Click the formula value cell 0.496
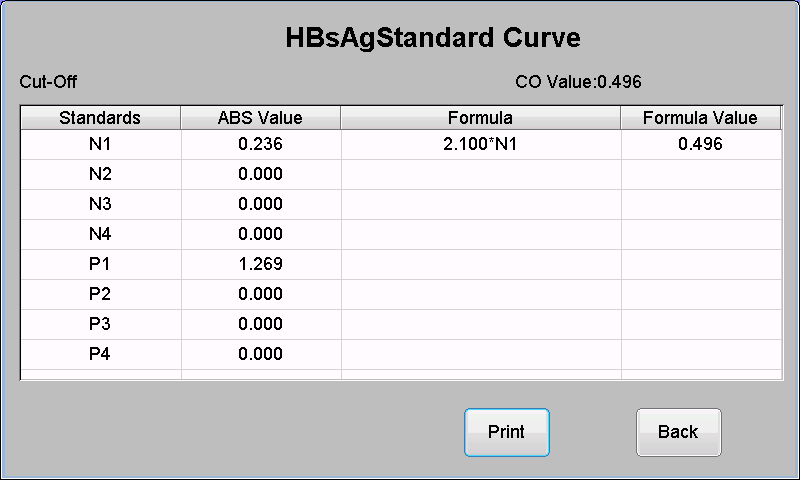 pos(701,144)
